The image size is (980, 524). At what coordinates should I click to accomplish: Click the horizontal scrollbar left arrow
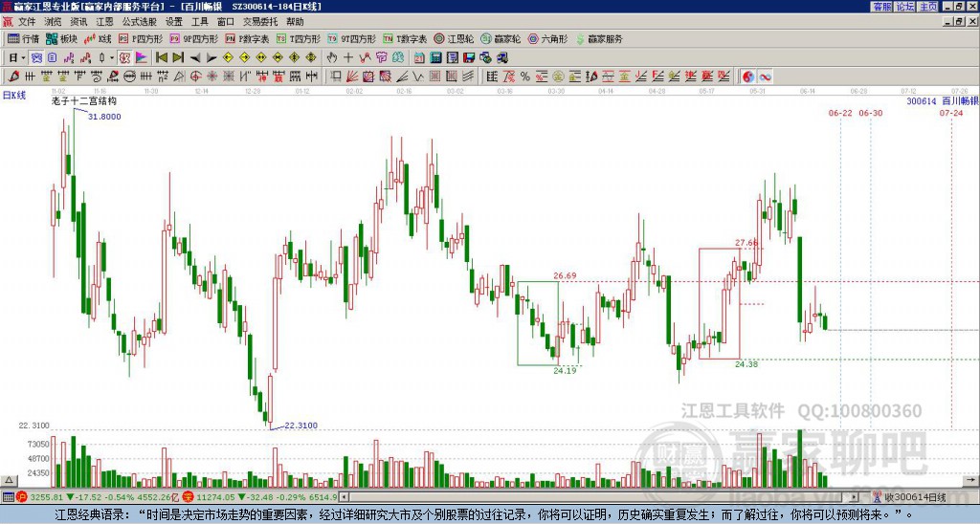click(344, 497)
